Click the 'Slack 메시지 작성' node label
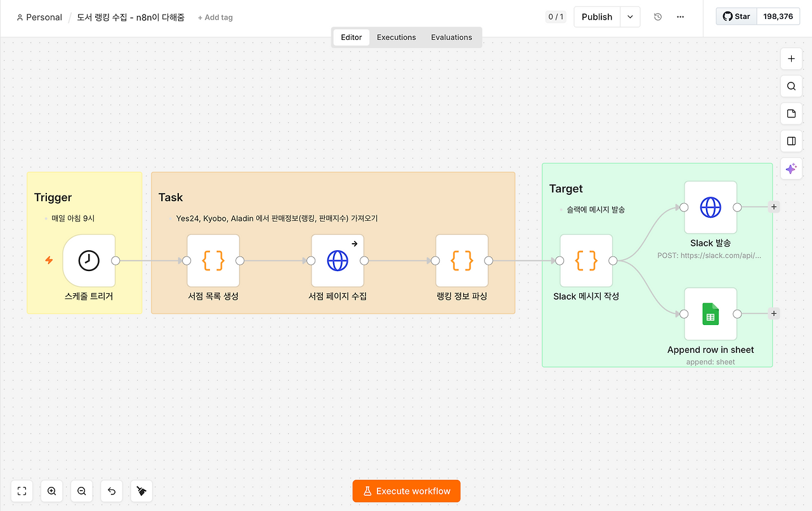Viewport: 812px width, 511px height. [x=586, y=296]
